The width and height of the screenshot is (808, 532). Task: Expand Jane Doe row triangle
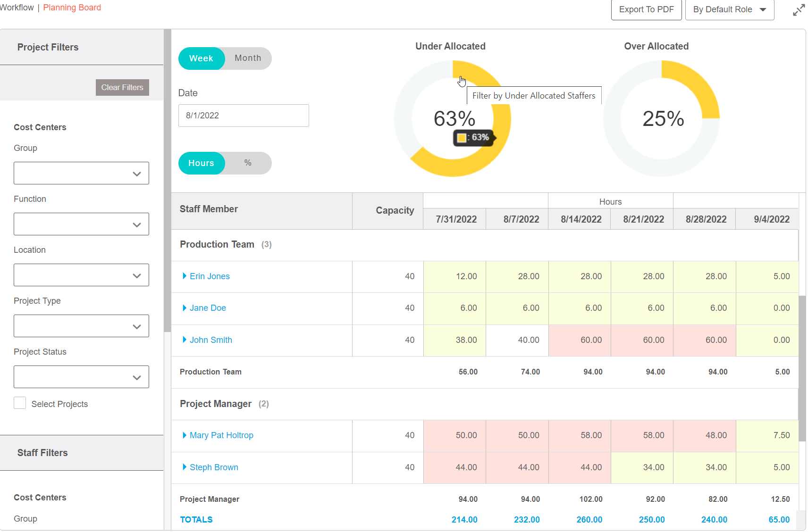pyautogui.click(x=185, y=308)
